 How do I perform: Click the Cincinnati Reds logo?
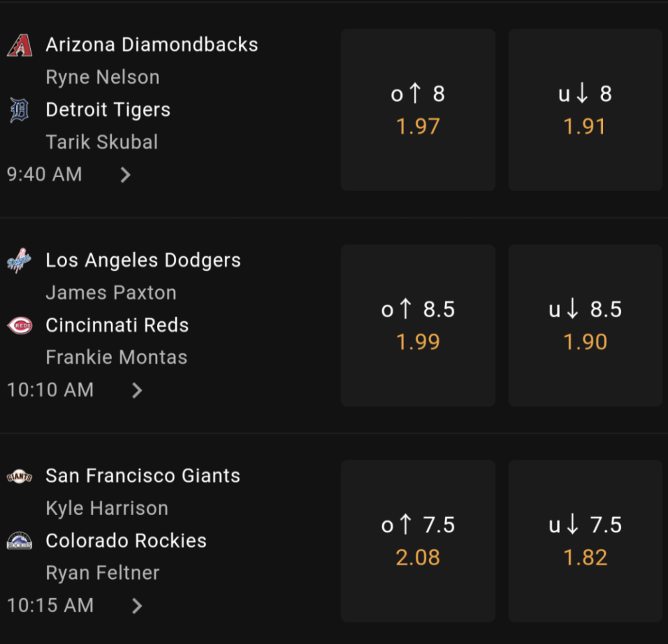pyautogui.click(x=19, y=326)
